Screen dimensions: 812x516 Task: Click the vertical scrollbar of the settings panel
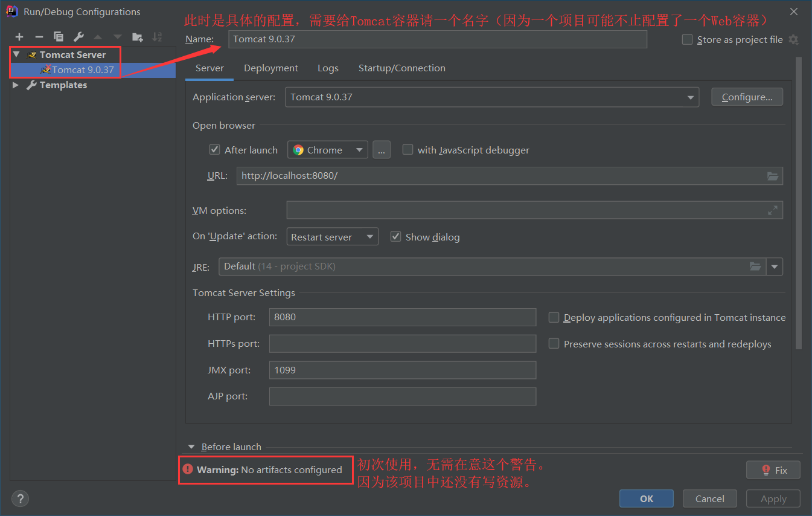[x=799, y=202]
